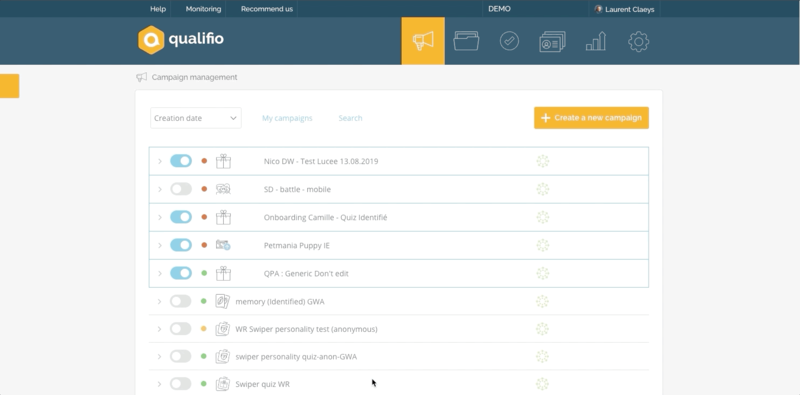Toggle off Nico DW - Test Lucee campaign
This screenshot has width=800, height=395.
pos(181,161)
